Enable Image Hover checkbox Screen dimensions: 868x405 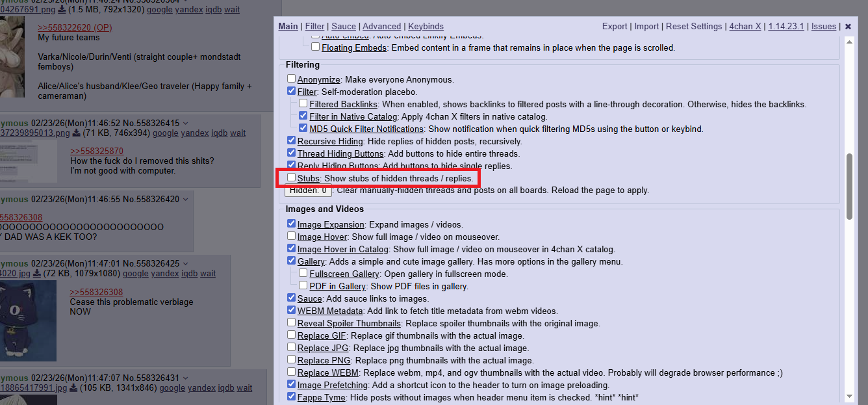[292, 237]
